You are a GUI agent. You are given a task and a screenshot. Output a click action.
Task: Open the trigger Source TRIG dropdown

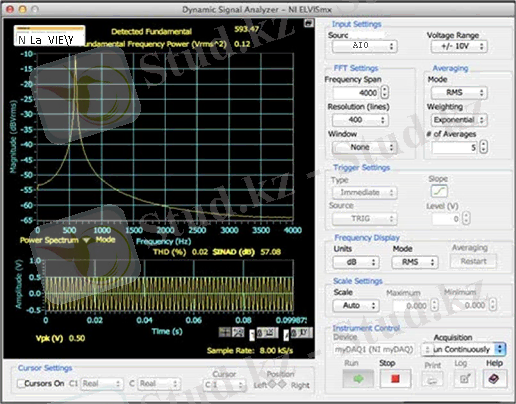[364, 219]
